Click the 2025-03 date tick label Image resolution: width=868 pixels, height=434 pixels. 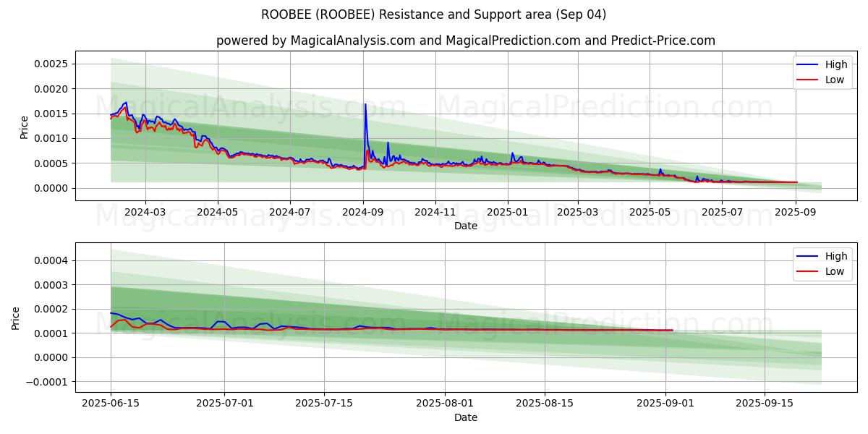point(578,212)
